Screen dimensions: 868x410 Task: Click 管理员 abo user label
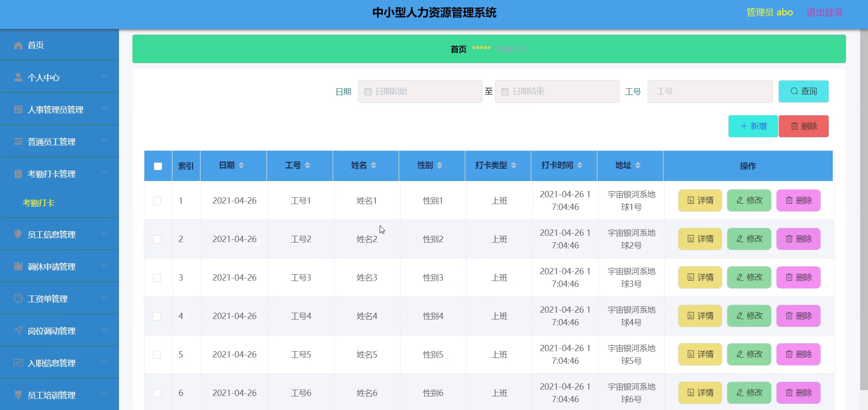click(769, 13)
